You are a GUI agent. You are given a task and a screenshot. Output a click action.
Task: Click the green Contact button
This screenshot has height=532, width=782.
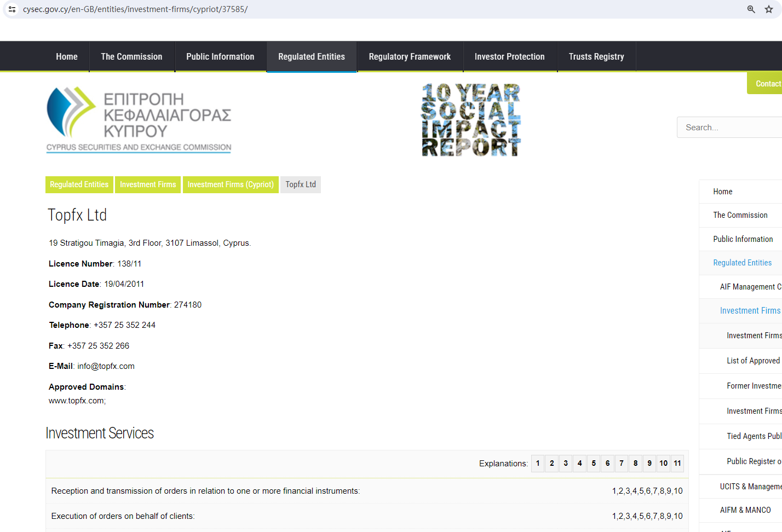[x=765, y=83]
